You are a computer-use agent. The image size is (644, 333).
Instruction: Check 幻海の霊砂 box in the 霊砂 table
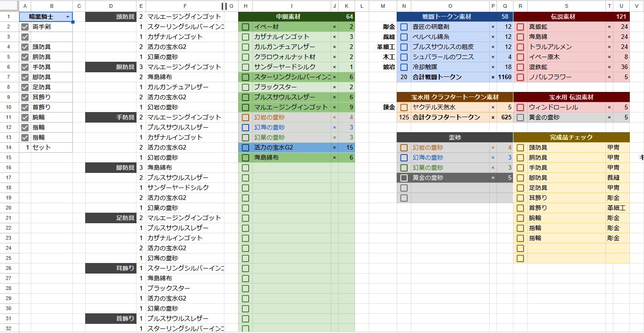click(x=404, y=158)
